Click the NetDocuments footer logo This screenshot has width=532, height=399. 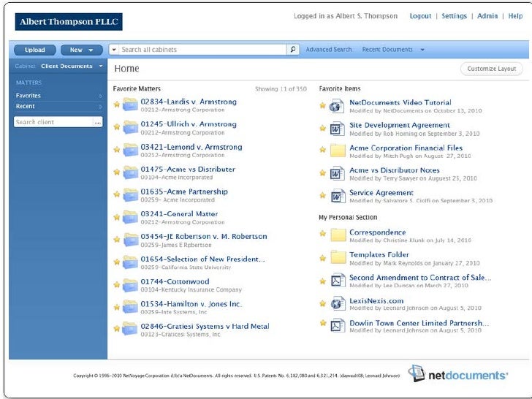pyautogui.click(x=458, y=374)
